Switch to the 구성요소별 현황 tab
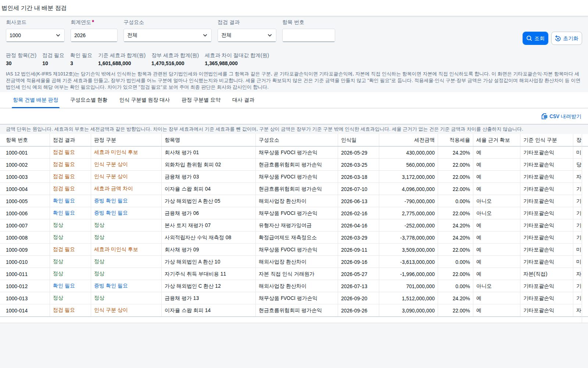The height and width of the screenshot is (368, 588). pos(89,100)
